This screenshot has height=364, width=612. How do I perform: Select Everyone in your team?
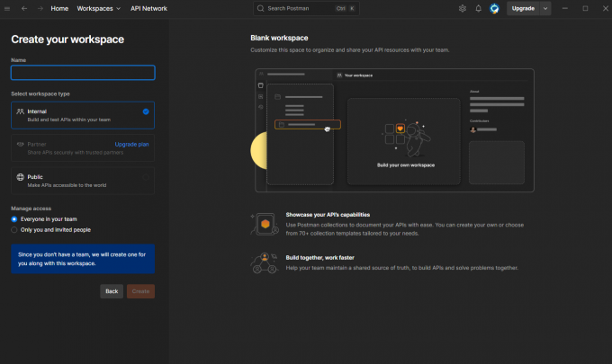click(14, 219)
